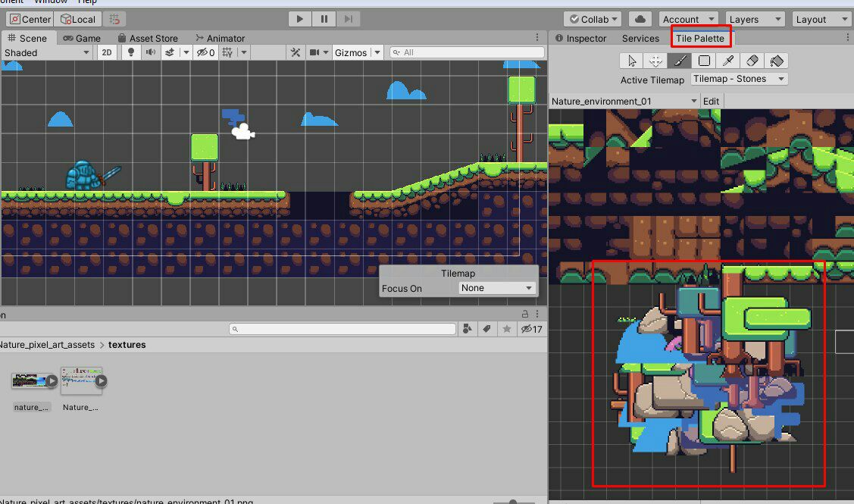Toggle scene audio speaker icon
This screenshot has width=854, height=504.
point(150,52)
